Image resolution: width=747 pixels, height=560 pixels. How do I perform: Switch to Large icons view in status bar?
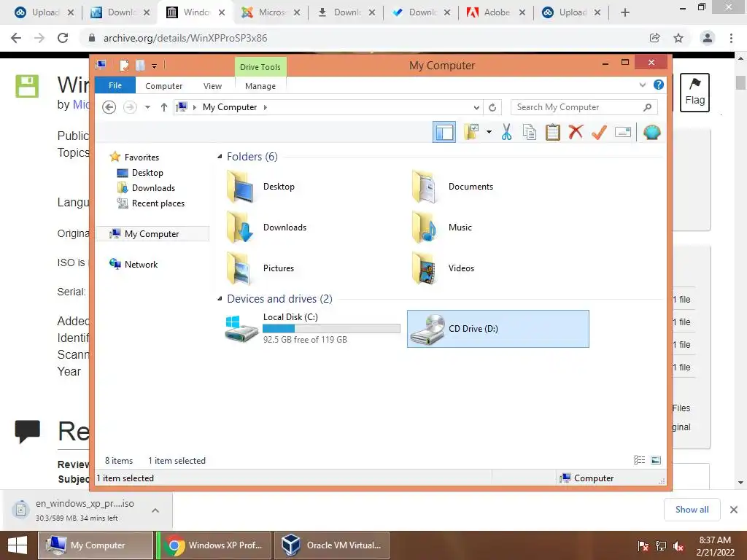(x=656, y=460)
